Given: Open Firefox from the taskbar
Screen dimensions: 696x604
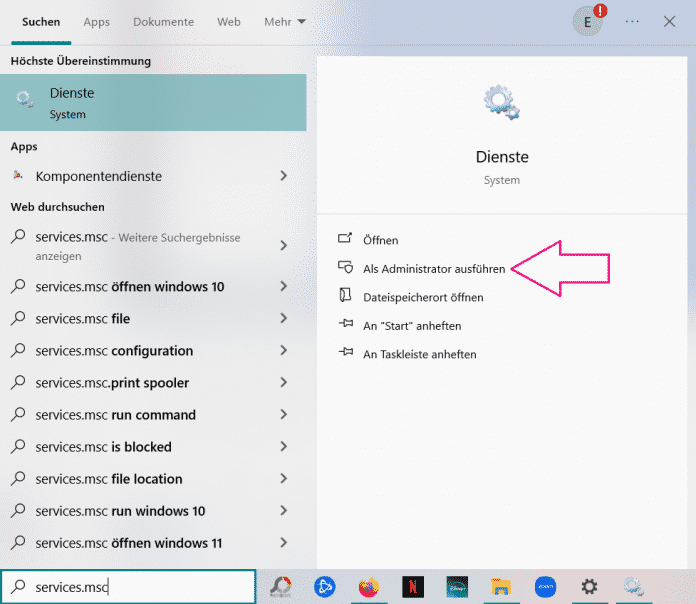Looking at the screenshot, I should pyautogui.click(x=370, y=586).
